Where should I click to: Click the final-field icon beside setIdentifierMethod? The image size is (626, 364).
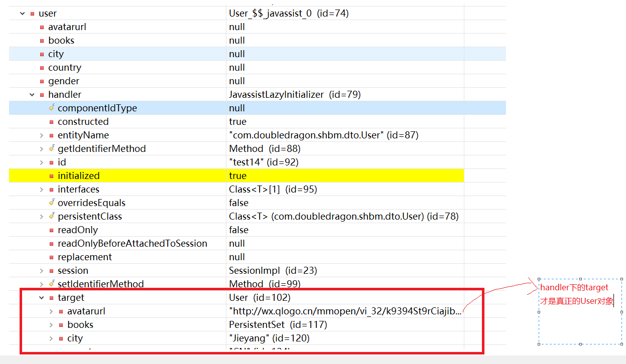point(52,284)
